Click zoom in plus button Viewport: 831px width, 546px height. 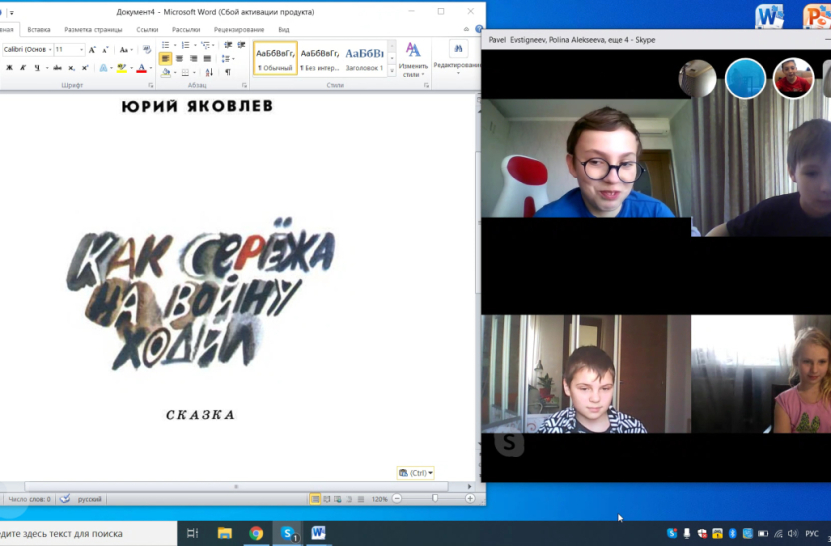click(470, 499)
